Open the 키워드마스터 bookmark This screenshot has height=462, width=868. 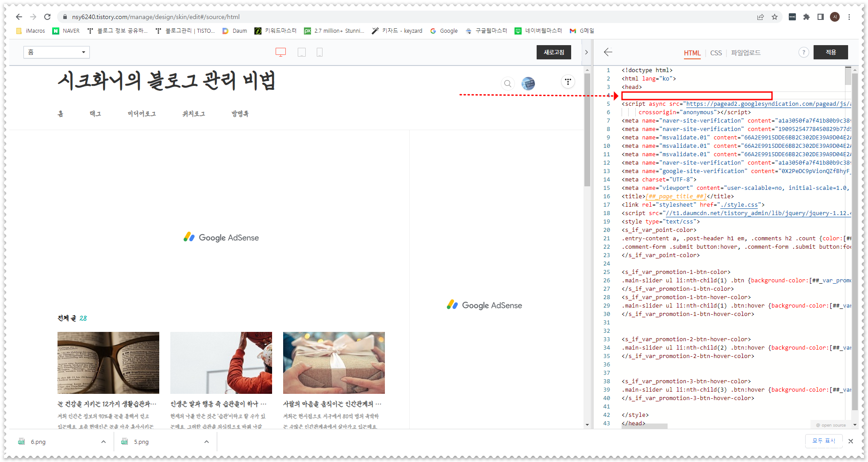pyautogui.click(x=275, y=31)
